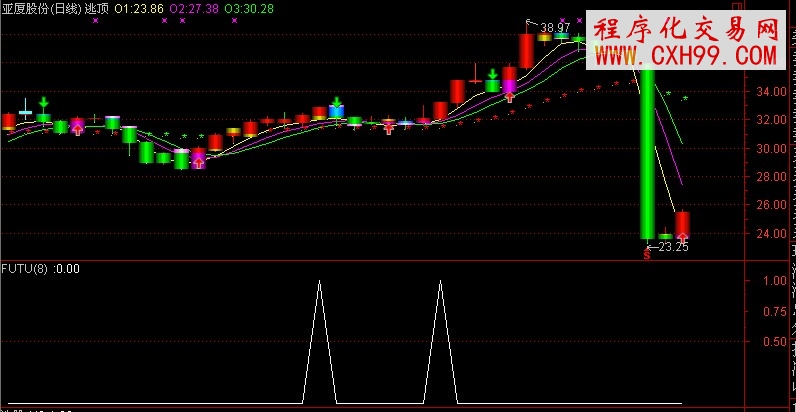This screenshot has width=796, height=412.
Task: Click the O2:27.38 magenta indicator value
Action: [x=195, y=8]
